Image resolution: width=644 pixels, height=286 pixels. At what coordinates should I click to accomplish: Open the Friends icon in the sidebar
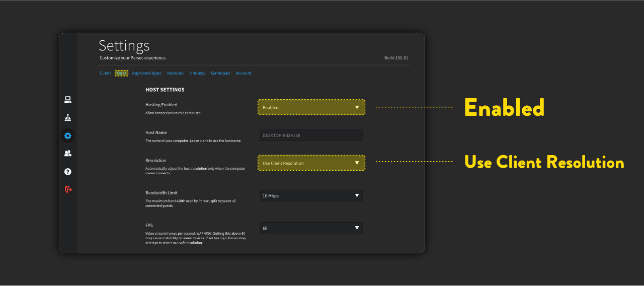tap(68, 154)
